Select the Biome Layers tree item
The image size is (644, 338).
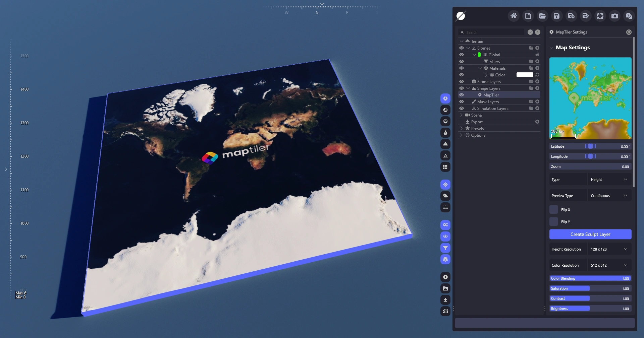click(x=489, y=81)
